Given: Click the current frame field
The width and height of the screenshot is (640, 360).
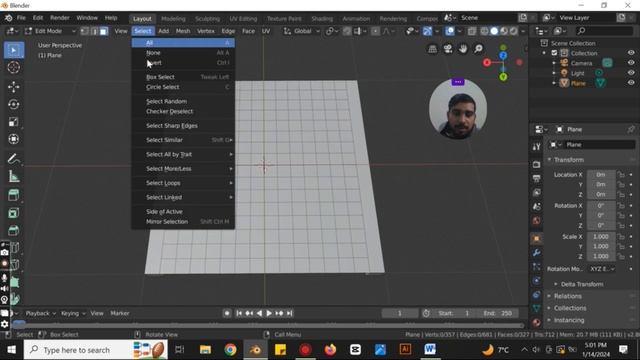Looking at the screenshot, I should pyautogui.click(x=400, y=313).
